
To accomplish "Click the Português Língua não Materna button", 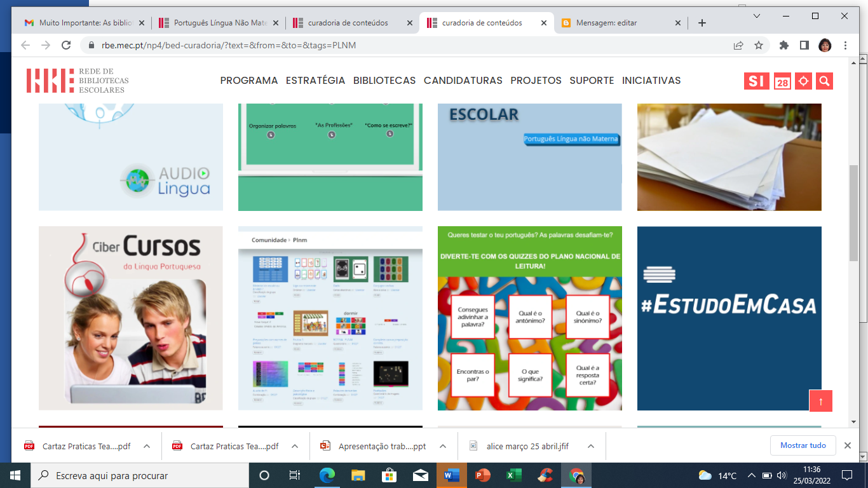I will [571, 139].
